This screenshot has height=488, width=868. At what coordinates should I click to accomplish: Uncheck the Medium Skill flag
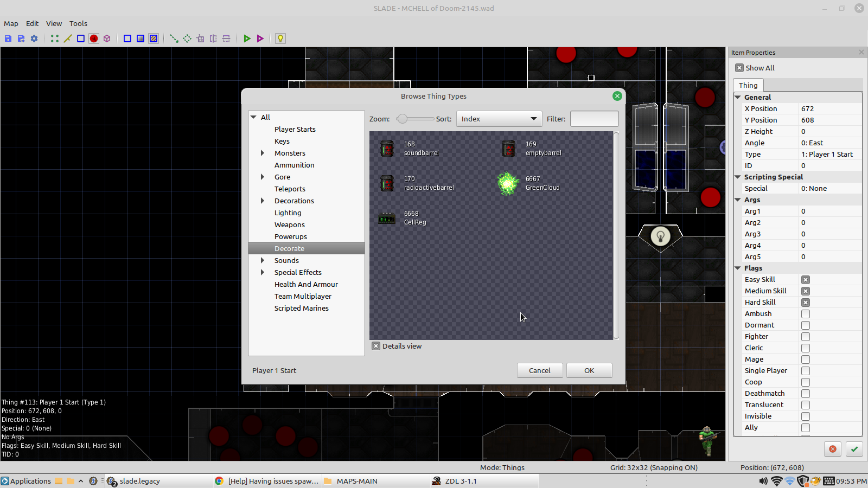[x=806, y=291]
